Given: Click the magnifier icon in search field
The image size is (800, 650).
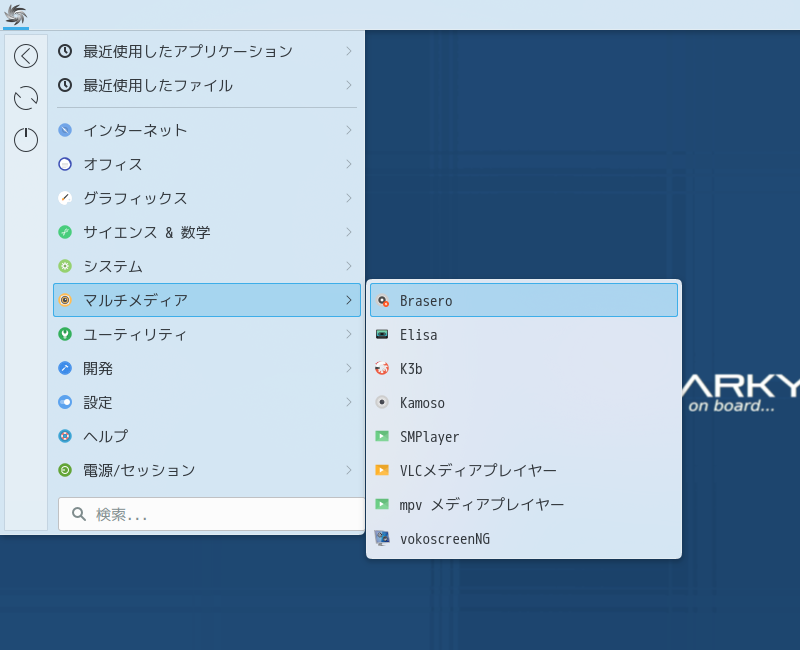Looking at the screenshot, I should point(79,514).
